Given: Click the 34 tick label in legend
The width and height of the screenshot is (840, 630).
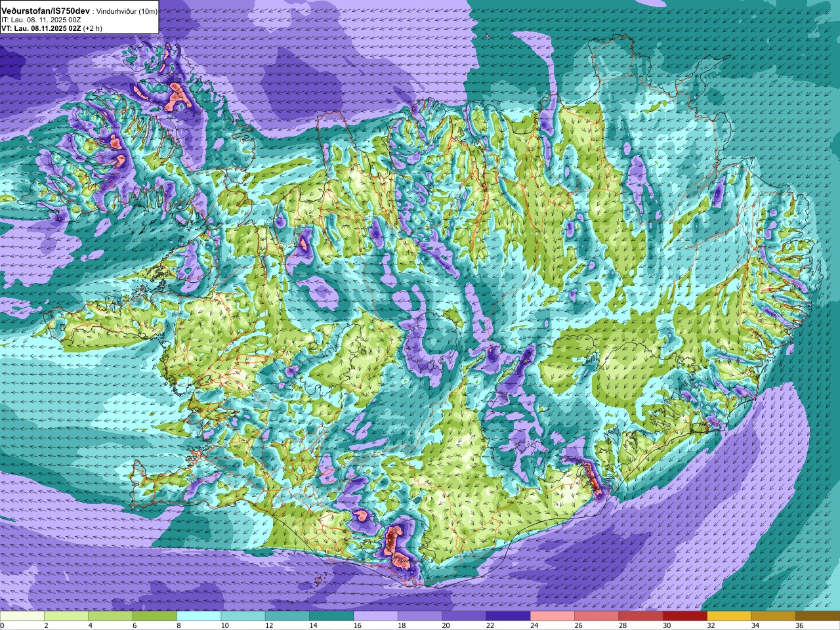Looking at the screenshot, I should click(x=755, y=625).
